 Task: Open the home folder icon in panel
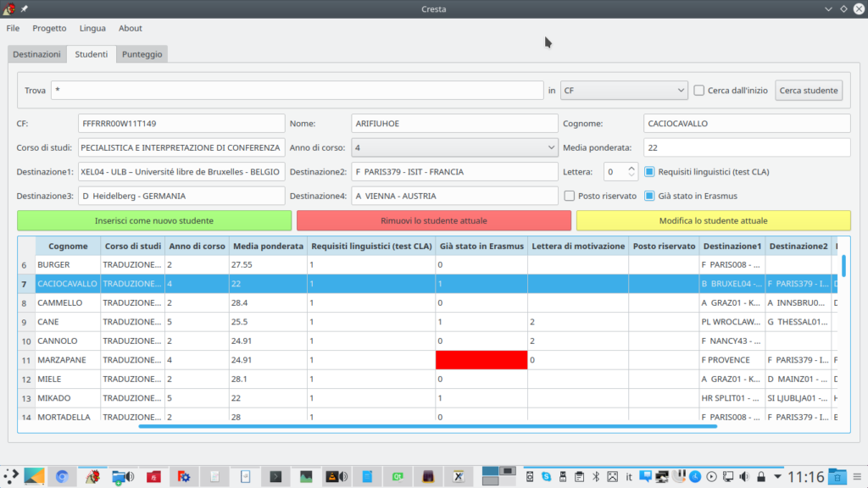[837, 476]
